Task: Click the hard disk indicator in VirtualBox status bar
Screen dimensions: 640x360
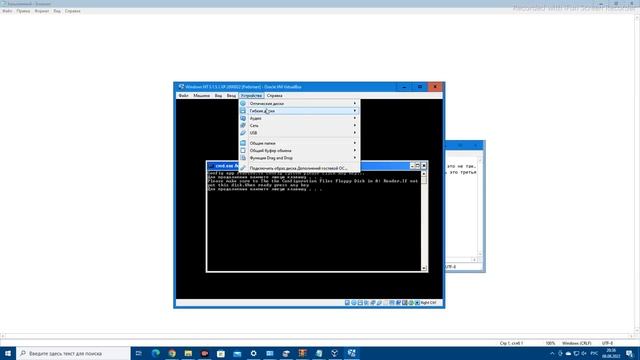Action: point(347,303)
